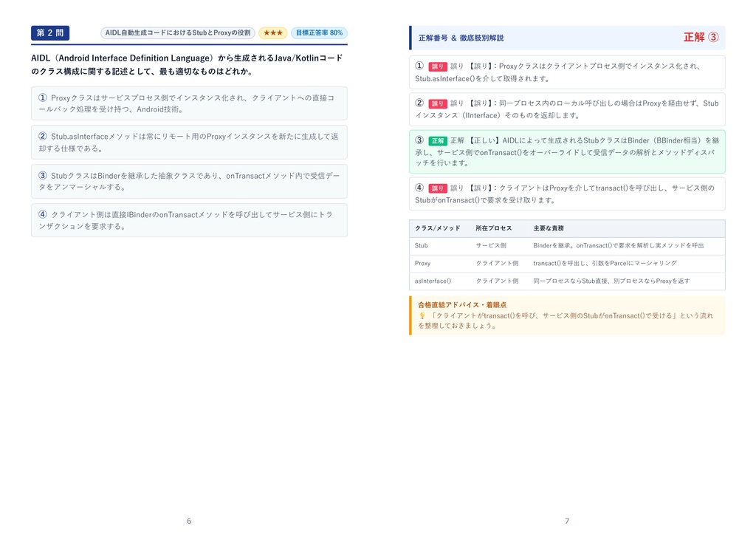The image size is (756, 537).
Task: Click the red 誤り badge in explanation ④
Action: (x=437, y=188)
